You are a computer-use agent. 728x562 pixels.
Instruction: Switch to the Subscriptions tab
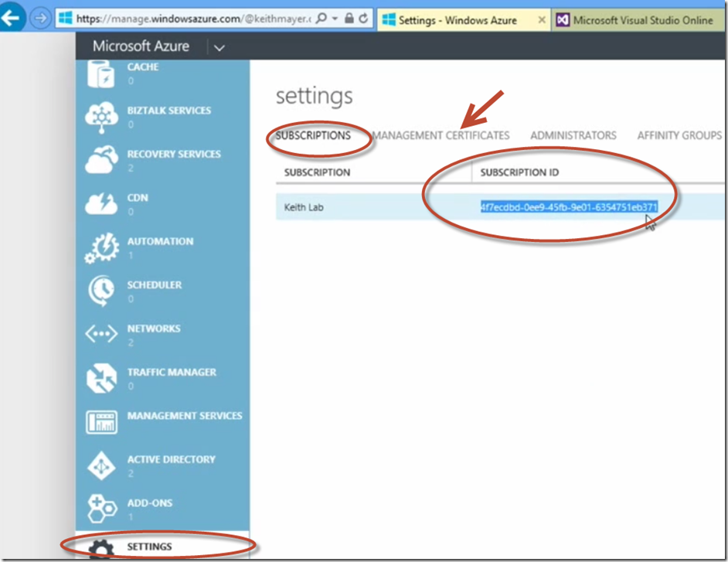pos(314,135)
